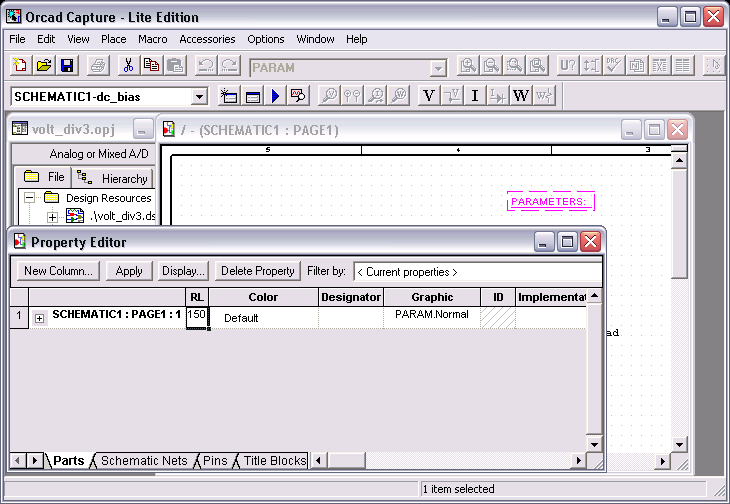This screenshot has width=730, height=504.
Task: Click the Cross Reference icon
Action: 660,66
